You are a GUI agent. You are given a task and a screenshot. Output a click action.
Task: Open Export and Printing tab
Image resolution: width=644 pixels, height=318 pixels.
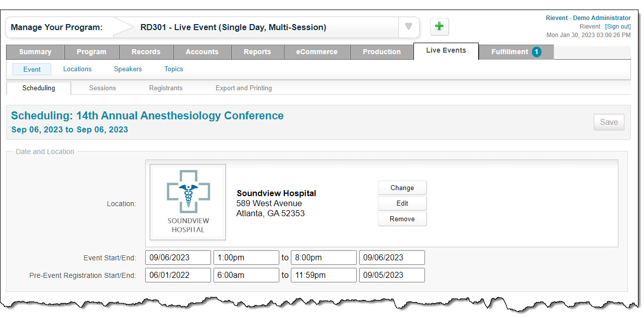244,88
